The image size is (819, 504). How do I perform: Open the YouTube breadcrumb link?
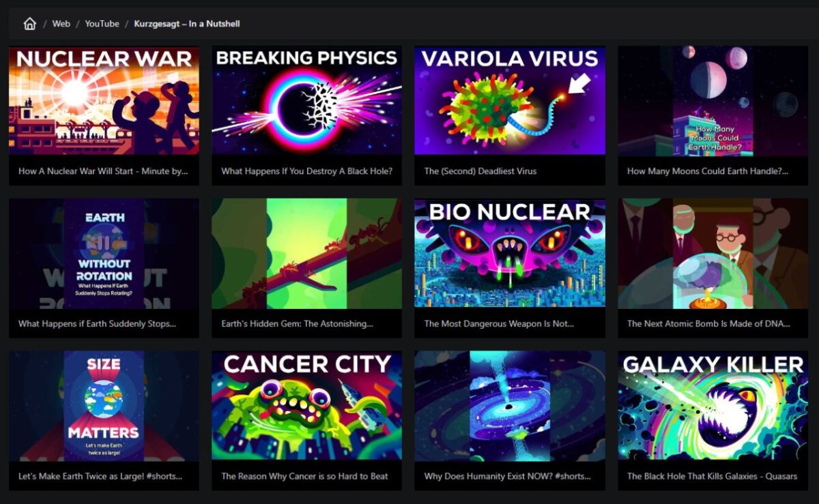click(x=102, y=24)
